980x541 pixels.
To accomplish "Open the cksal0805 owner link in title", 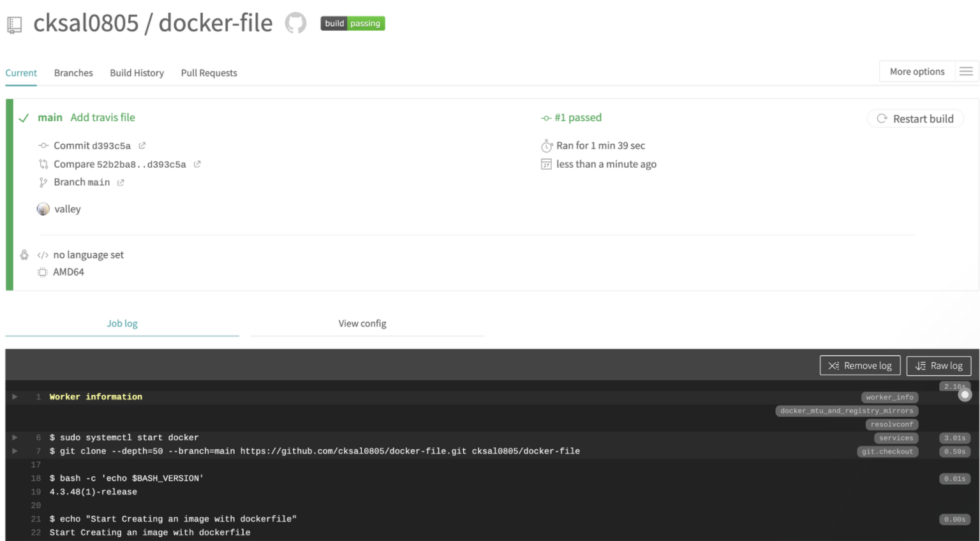I will click(86, 23).
